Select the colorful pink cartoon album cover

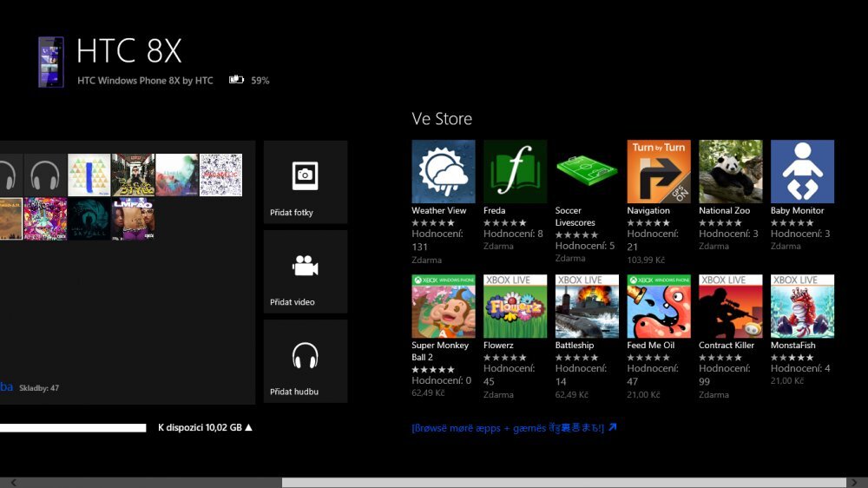click(45, 219)
